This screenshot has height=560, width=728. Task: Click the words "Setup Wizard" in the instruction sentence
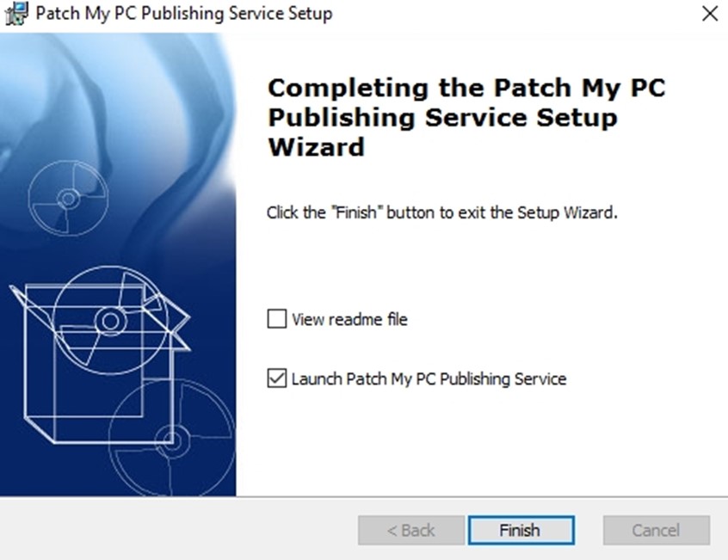pyautogui.click(x=567, y=212)
